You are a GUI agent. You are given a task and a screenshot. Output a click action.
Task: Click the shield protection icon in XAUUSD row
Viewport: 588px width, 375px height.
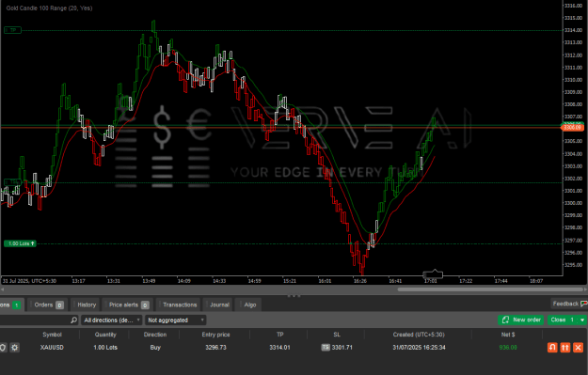[x=3, y=348]
